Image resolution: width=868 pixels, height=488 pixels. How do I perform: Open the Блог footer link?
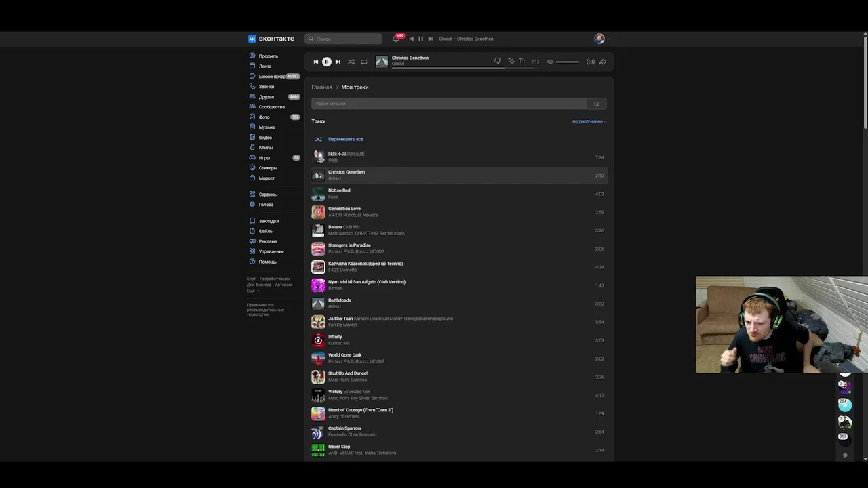[251, 279]
